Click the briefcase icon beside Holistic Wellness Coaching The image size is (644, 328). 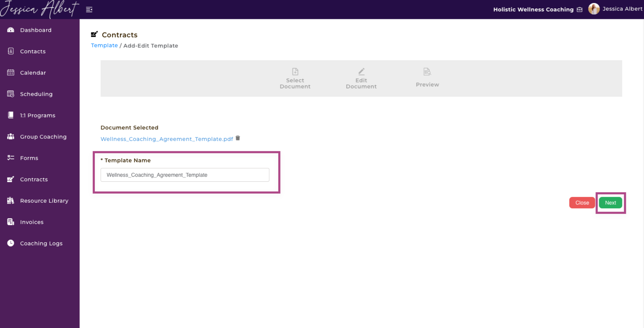pyautogui.click(x=580, y=10)
